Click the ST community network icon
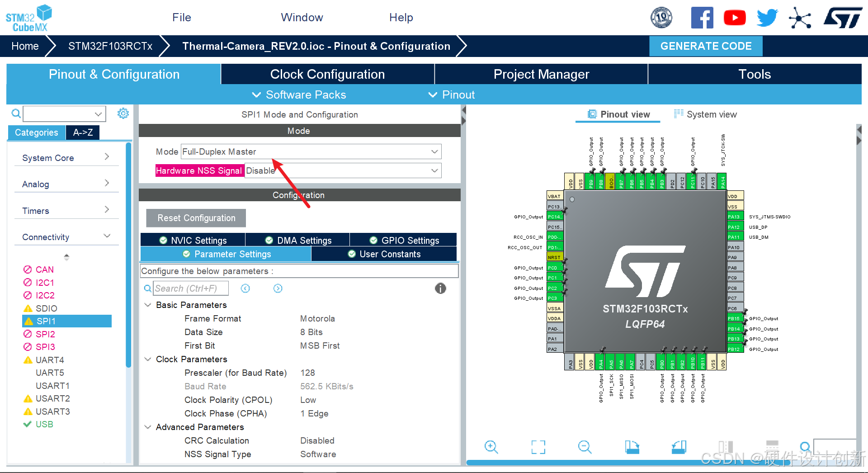Screen dimensions: 868x473 tap(800, 18)
